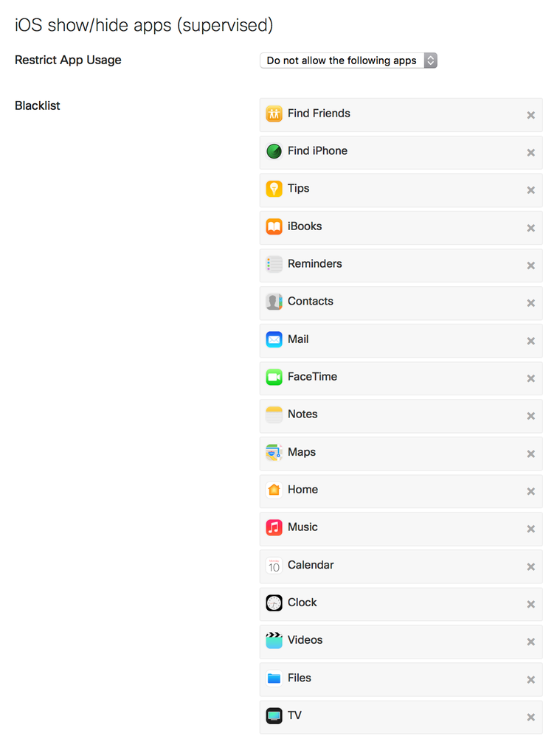Remove Mail from the blacklist
This screenshot has height=736, width=560.
(531, 341)
